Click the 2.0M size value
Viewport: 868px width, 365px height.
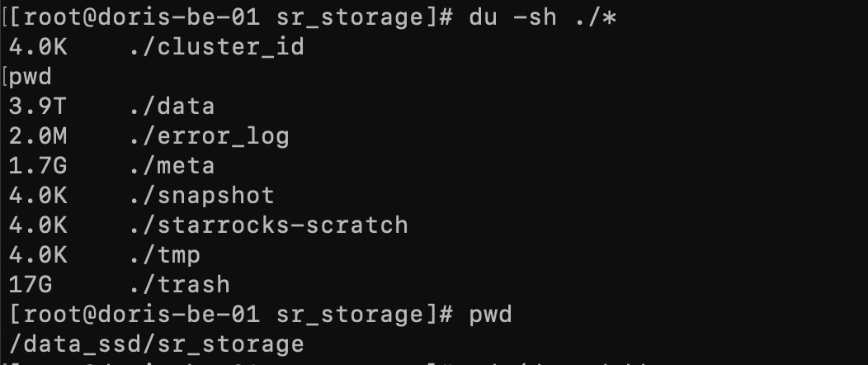point(38,136)
